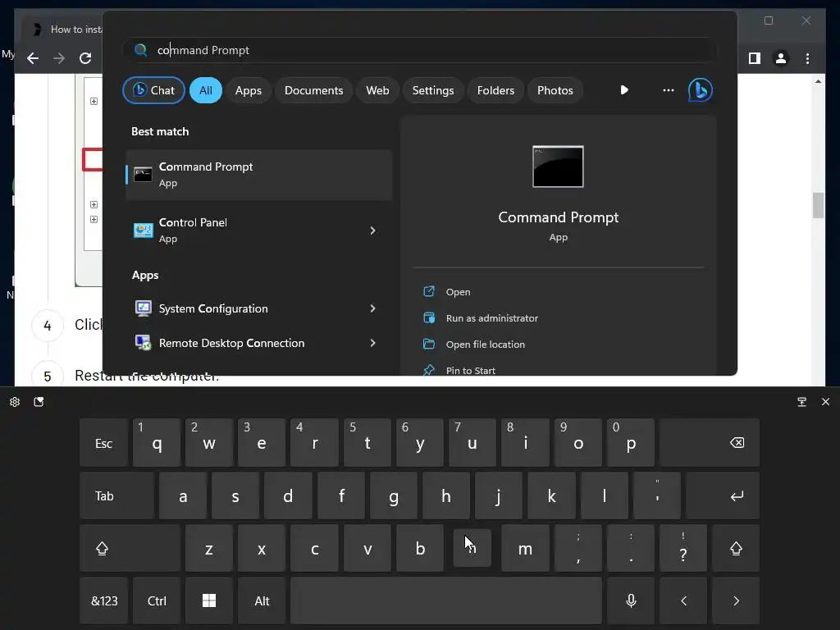Switch to Apps search filter
This screenshot has height=630, width=840.
click(248, 90)
